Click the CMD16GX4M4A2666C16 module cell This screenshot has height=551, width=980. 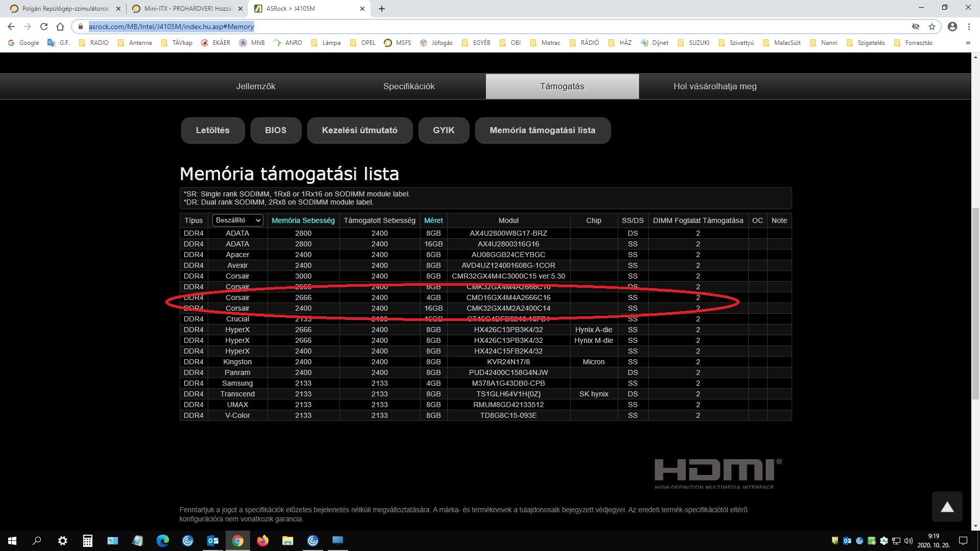[508, 297]
